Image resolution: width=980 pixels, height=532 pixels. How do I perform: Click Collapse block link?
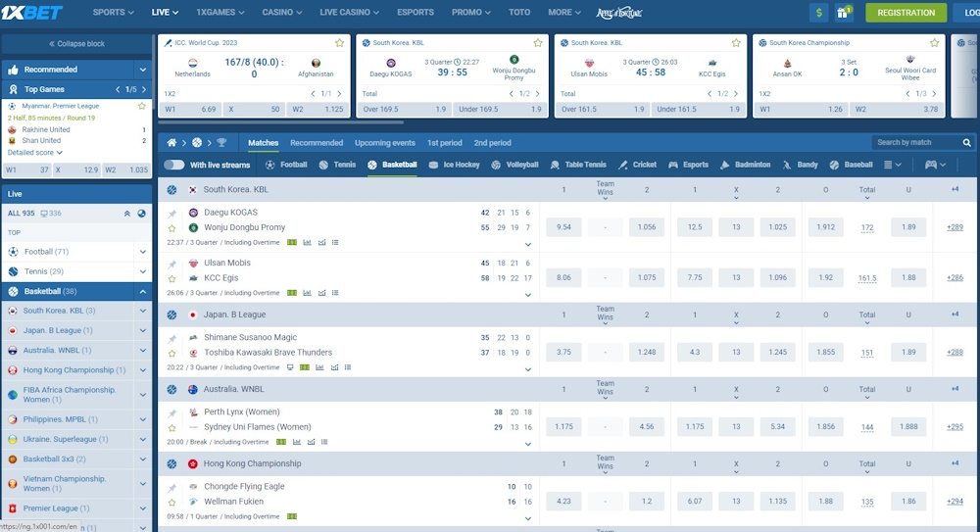tap(76, 44)
